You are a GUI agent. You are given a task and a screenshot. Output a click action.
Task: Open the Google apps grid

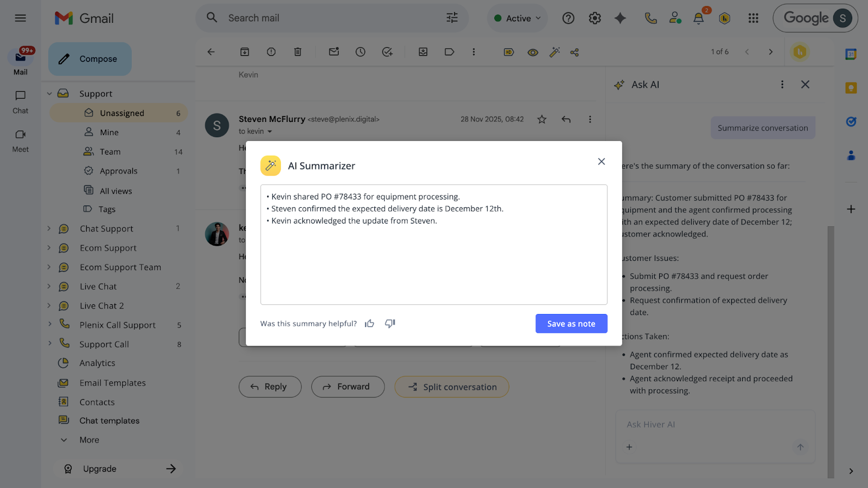[x=753, y=18]
